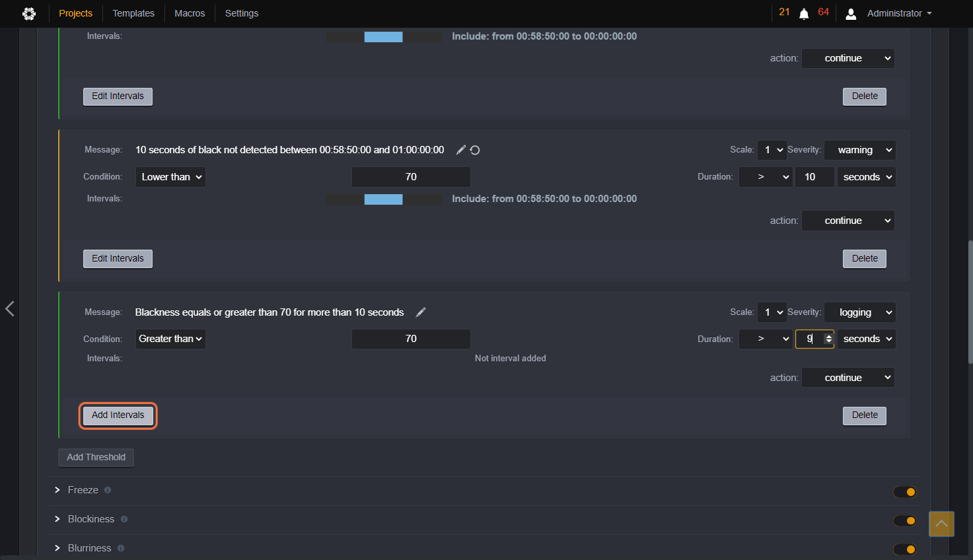973x560 pixels.
Task: Click the value 70 field beside 'Greater than'
Action: pyautogui.click(x=411, y=339)
